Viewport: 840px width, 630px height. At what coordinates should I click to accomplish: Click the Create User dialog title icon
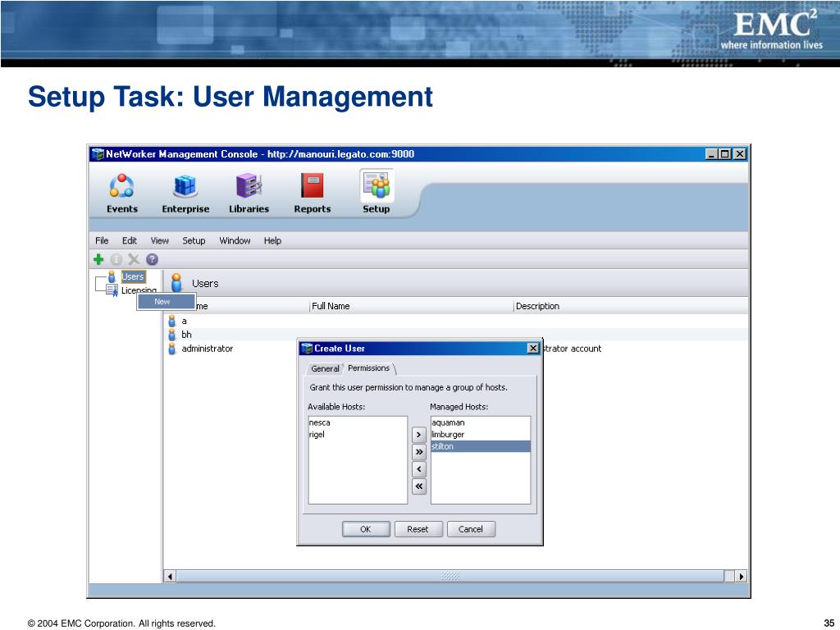click(307, 348)
